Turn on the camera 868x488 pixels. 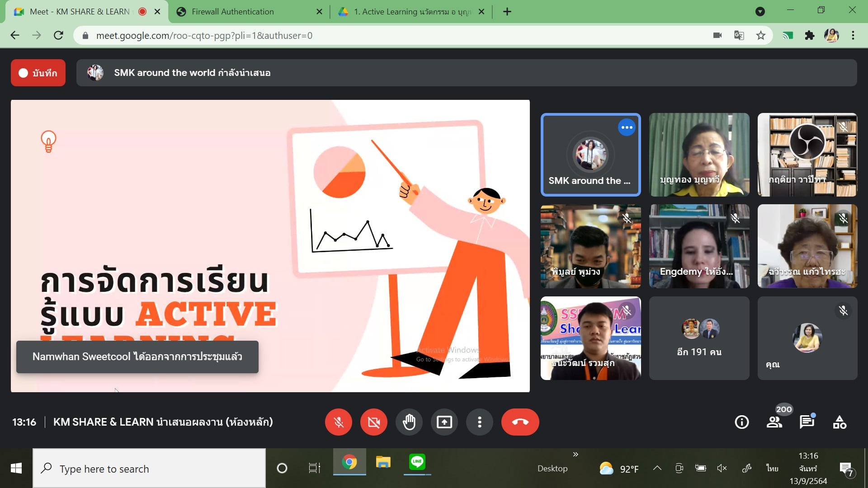373,422
